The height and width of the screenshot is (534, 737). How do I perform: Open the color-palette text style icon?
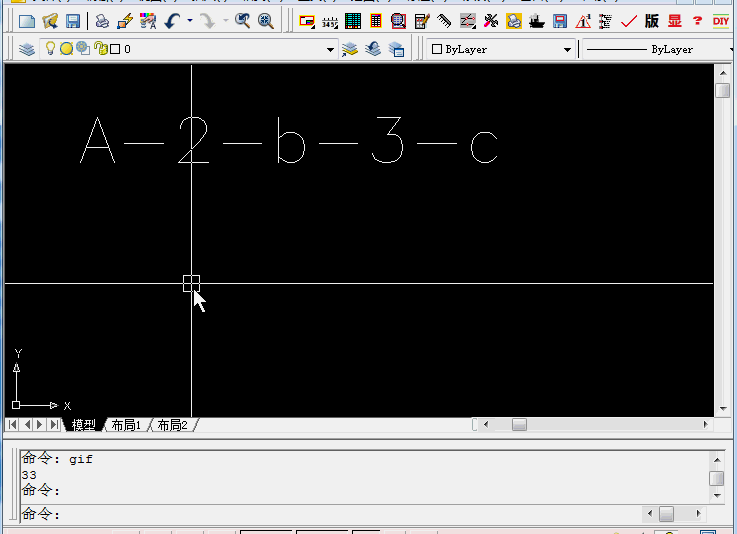tap(148, 21)
